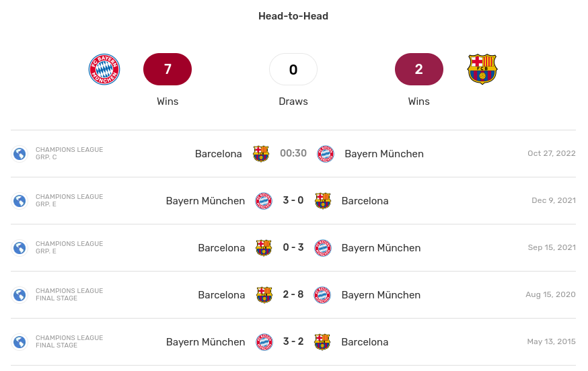This screenshot has width=588, height=371.
Task: Open the 00:30 upcoming match time
Action: tap(293, 153)
